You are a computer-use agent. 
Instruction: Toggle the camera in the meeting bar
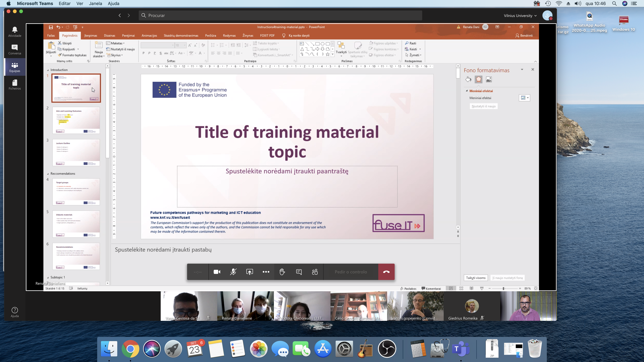click(x=217, y=272)
